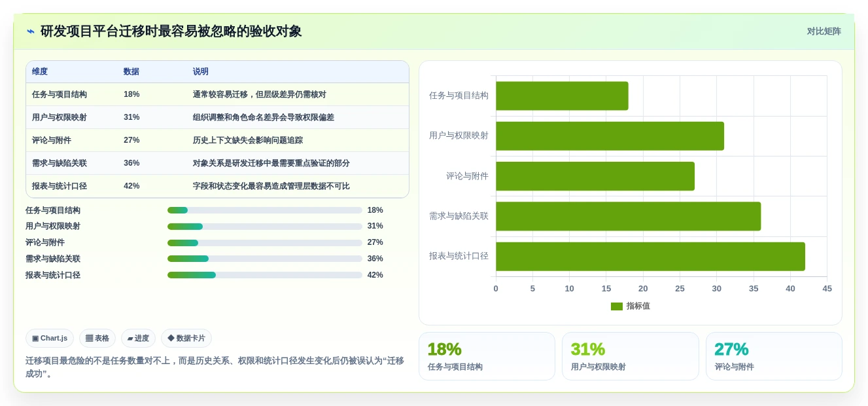The height and width of the screenshot is (406, 868).
Task: Select the 表格 tag chip
Action: 97,338
